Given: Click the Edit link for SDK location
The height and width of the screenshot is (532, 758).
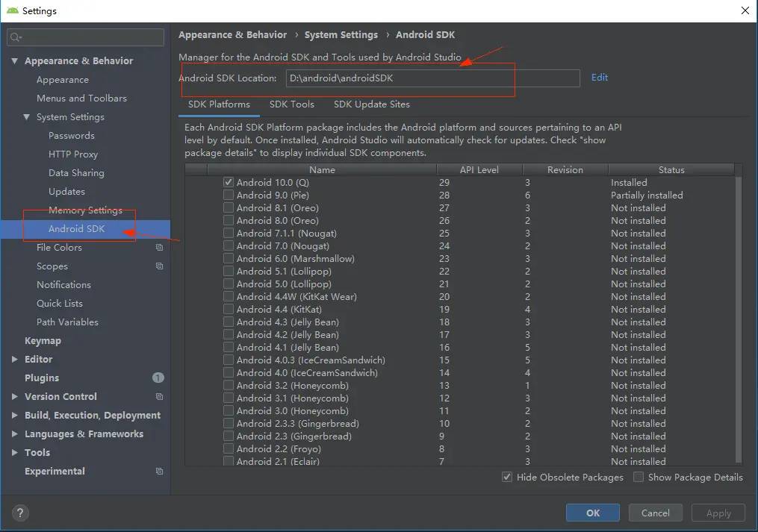Looking at the screenshot, I should click(600, 78).
